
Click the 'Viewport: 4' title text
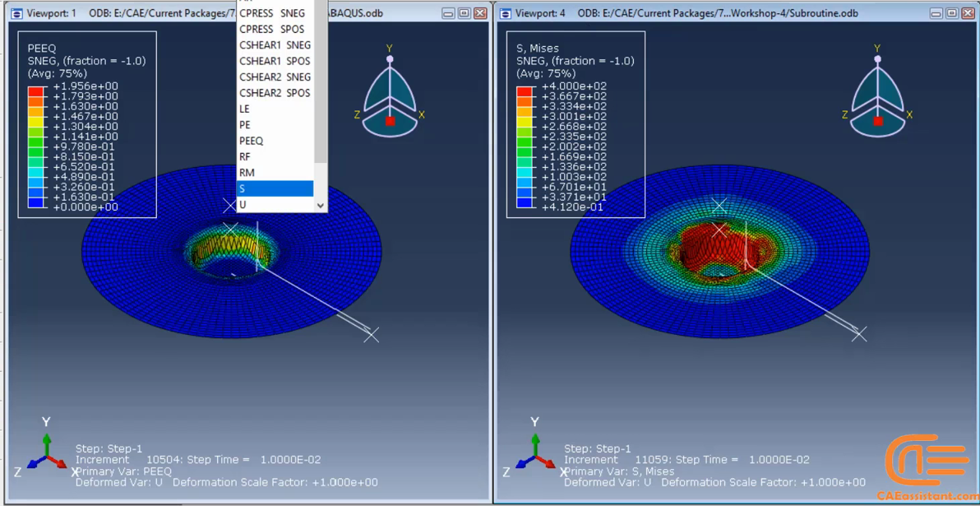coord(540,13)
